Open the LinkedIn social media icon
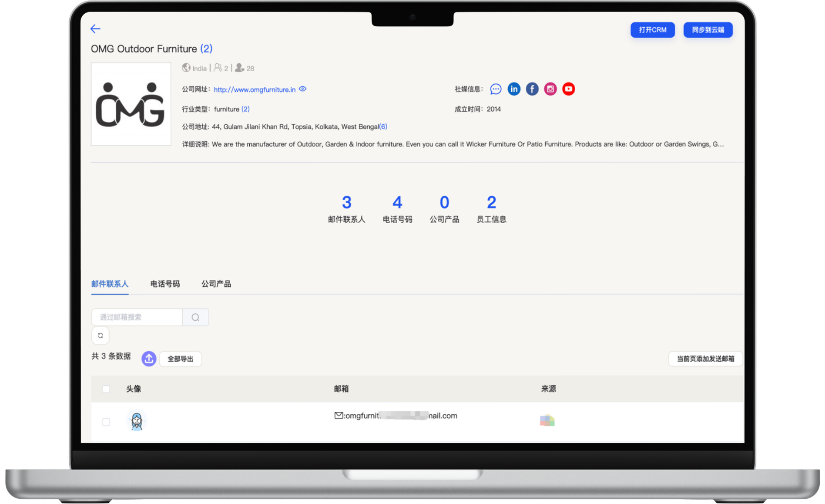Screen dimensions: 825x504 (x=514, y=89)
